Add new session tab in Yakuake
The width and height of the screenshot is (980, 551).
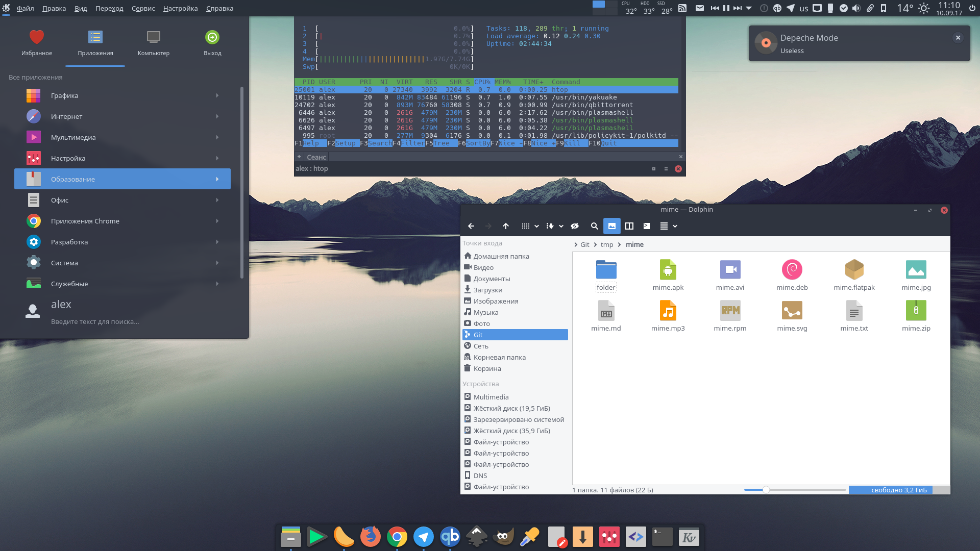pos(299,157)
